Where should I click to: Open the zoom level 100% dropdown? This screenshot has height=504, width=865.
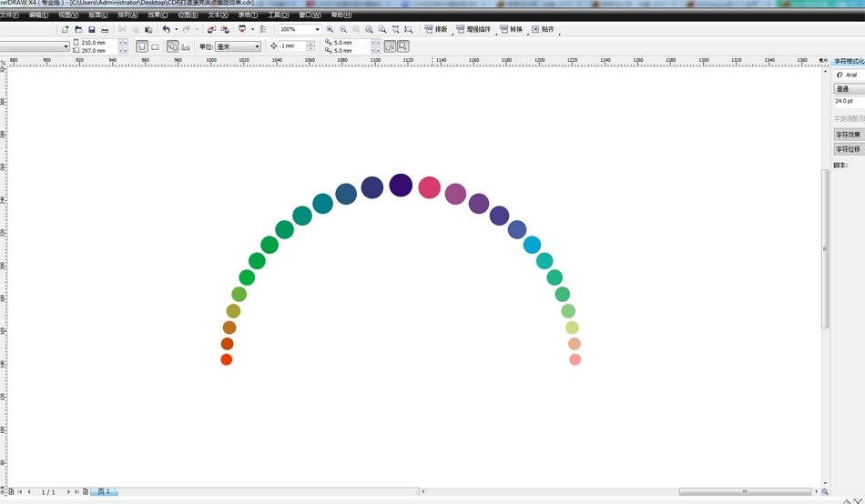(316, 29)
